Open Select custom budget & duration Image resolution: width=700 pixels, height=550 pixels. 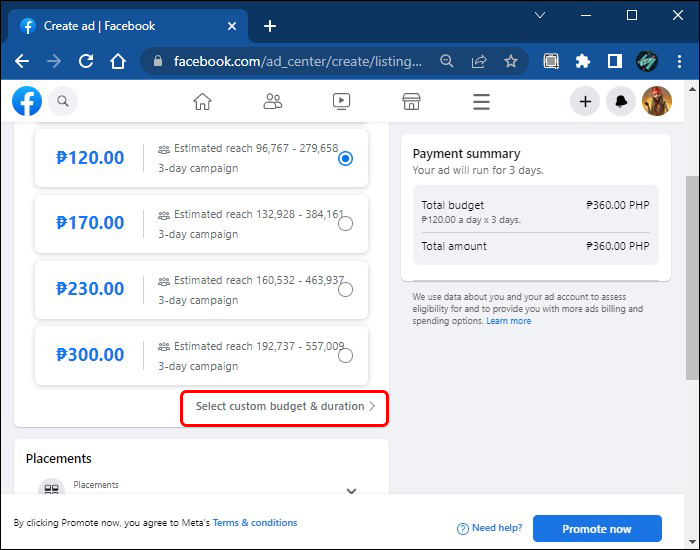[285, 406]
